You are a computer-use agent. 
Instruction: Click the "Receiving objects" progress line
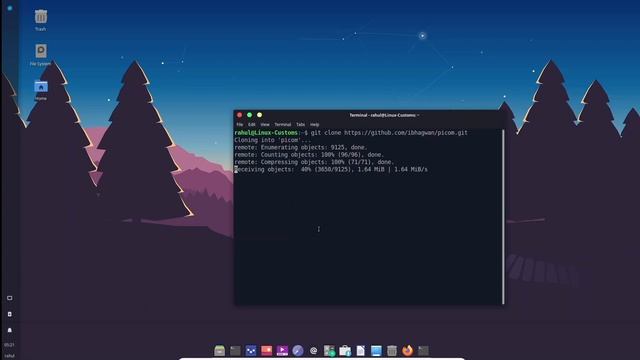pos(331,169)
